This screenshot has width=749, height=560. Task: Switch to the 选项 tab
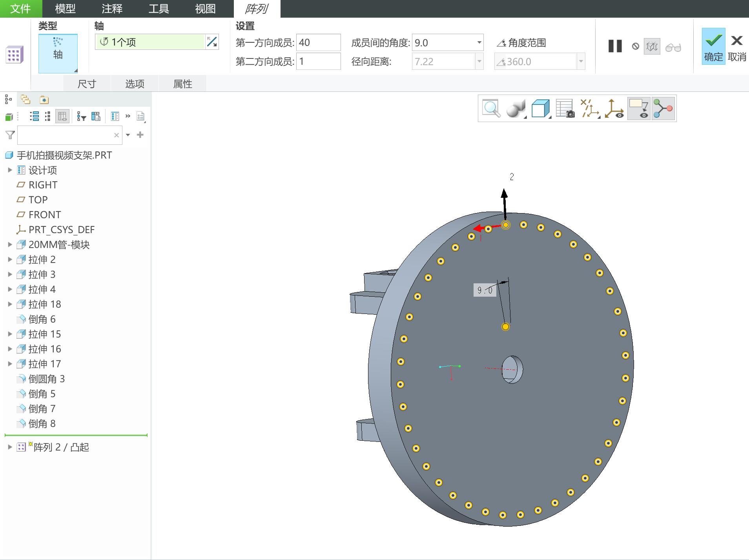135,84
